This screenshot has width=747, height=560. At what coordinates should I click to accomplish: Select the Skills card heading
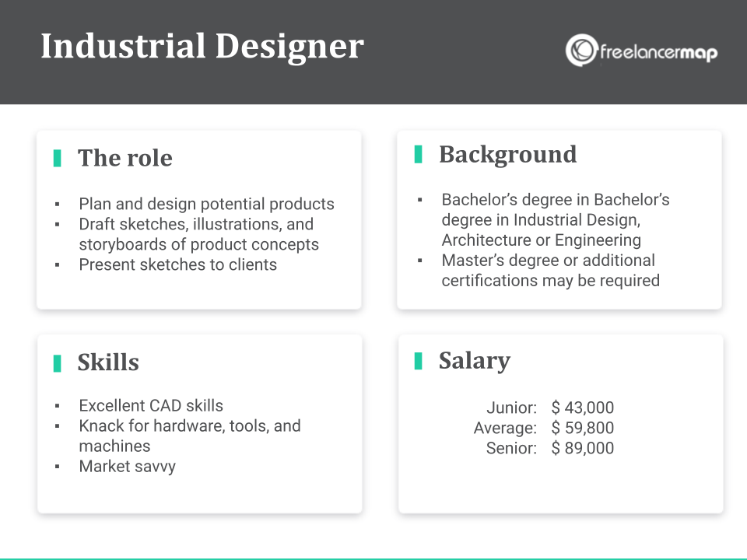click(108, 362)
